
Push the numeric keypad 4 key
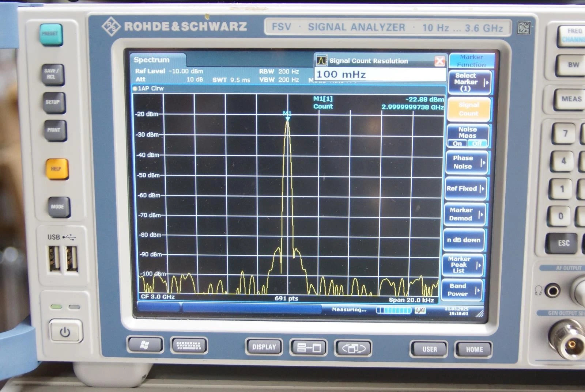(563, 161)
